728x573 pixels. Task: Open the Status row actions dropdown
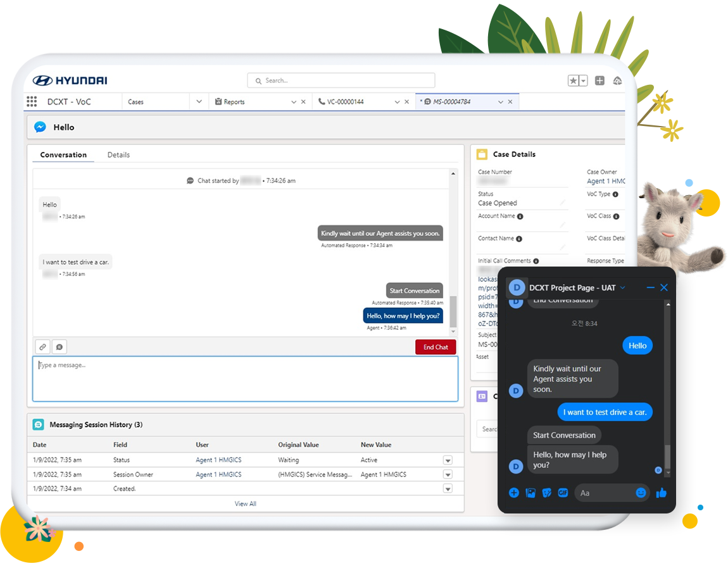pos(448,460)
